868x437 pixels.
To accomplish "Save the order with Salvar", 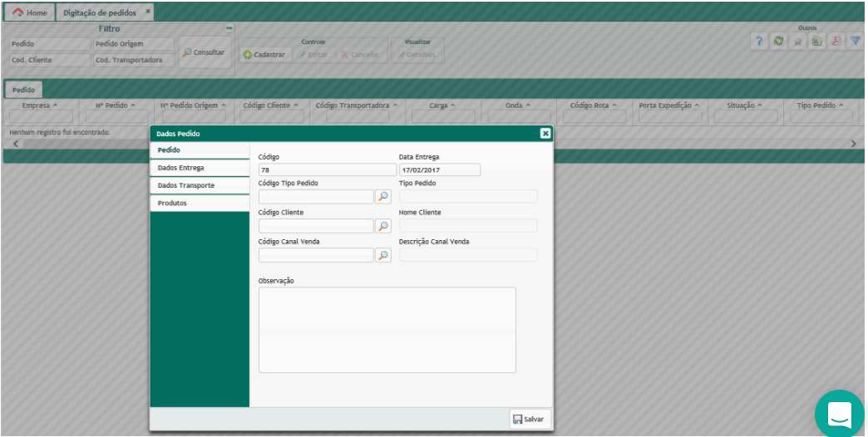I will coord(530,420).
